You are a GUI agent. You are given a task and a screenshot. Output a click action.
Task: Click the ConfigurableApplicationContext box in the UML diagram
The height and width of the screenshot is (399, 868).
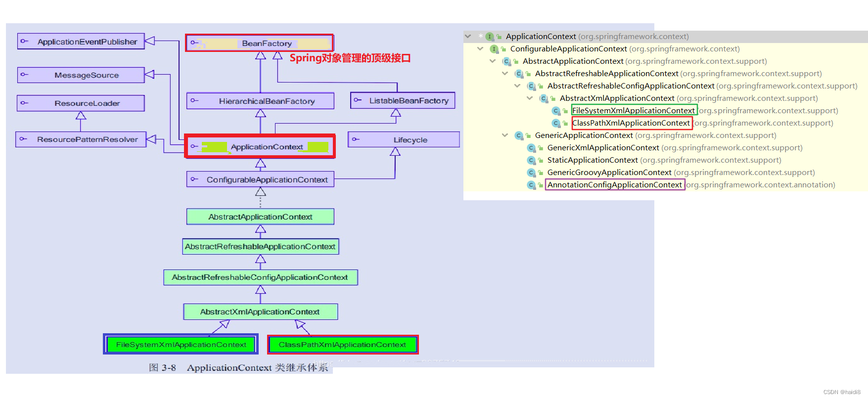tap(260, 179)
